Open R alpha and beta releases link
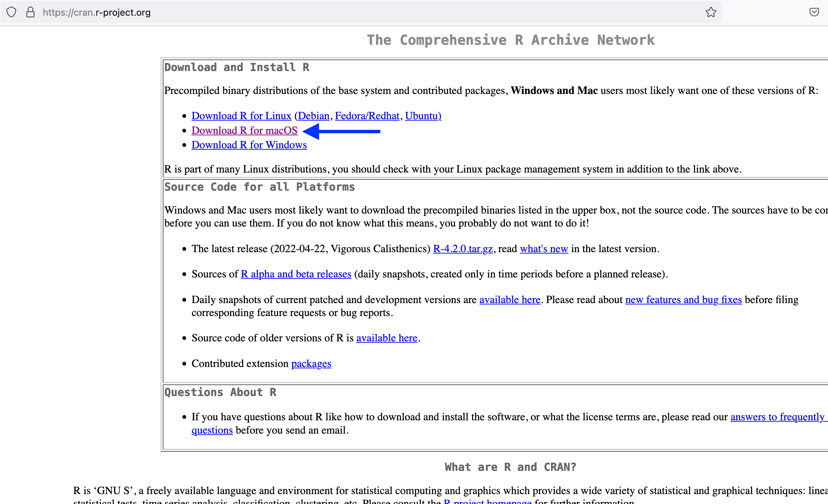The width and height of the screenshot is (828, 504). coord(296,274)
